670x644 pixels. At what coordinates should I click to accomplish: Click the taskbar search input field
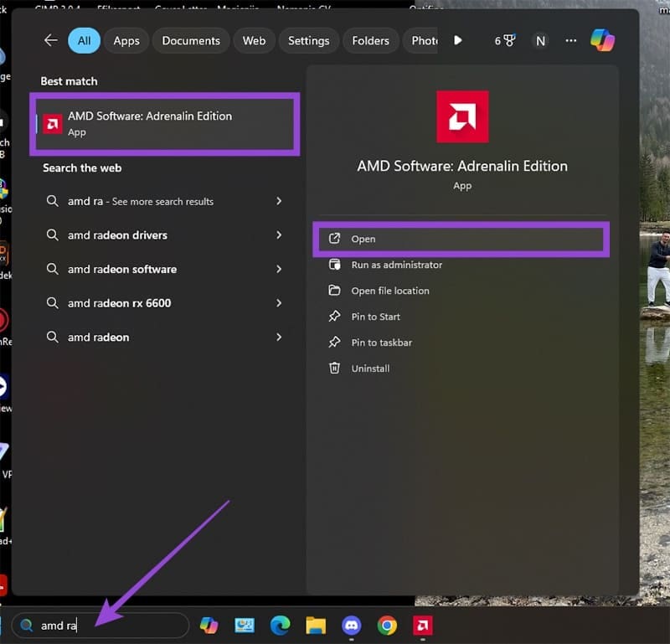click(x=100, y=625)
